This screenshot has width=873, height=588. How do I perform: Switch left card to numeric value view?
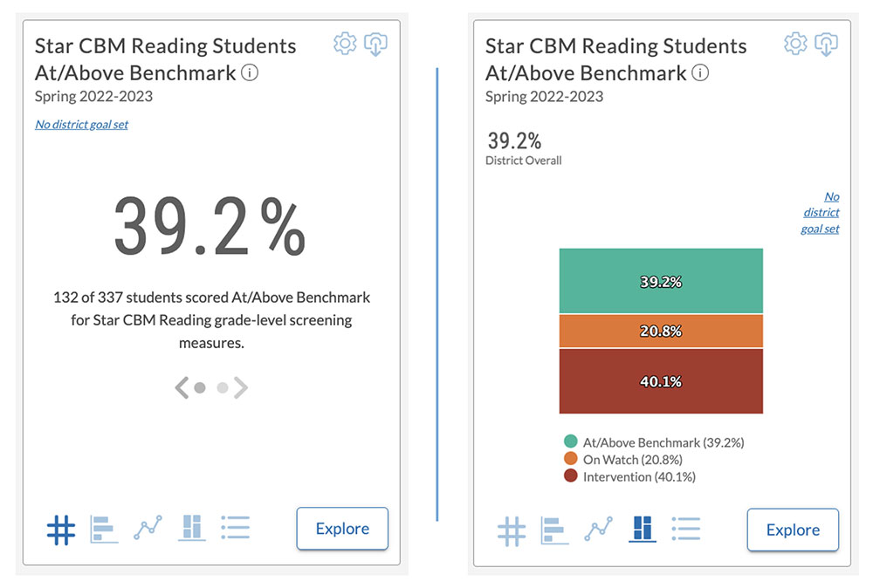point(60,529)
